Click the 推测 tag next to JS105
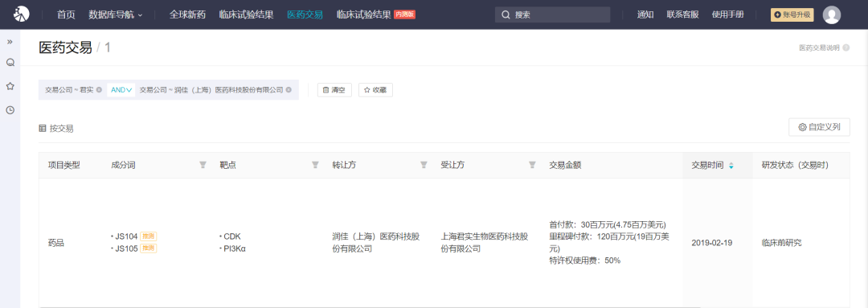The width and height of the screenshot is (868, 308). (149, 248)
